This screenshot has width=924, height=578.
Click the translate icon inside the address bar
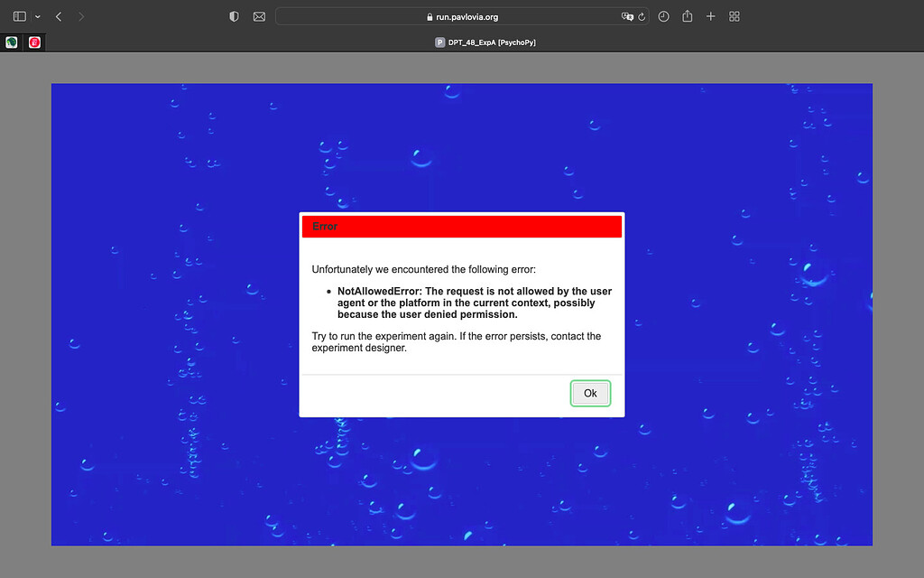[x=626, y=15]
